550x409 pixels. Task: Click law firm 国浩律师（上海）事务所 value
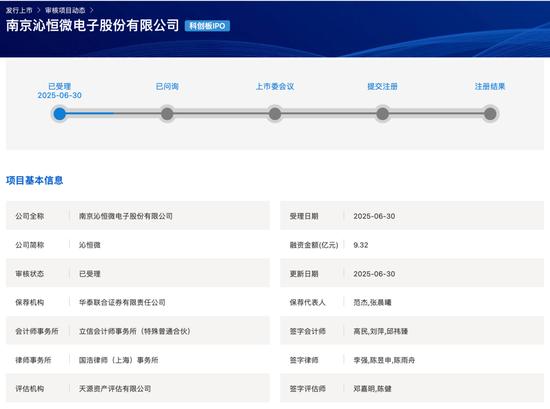pyautogui.click(x=119, y=360)
